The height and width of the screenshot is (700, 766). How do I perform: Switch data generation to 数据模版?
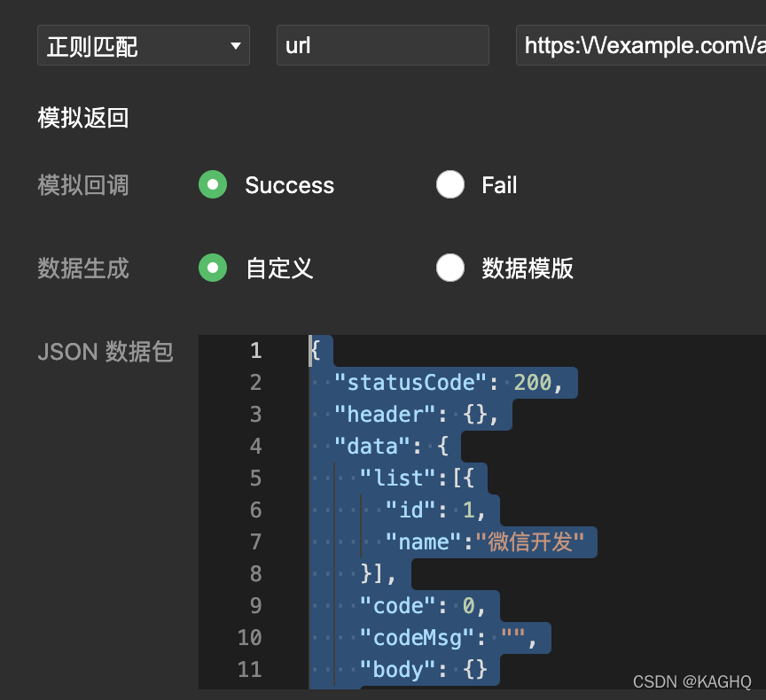(x=450, y=268)
